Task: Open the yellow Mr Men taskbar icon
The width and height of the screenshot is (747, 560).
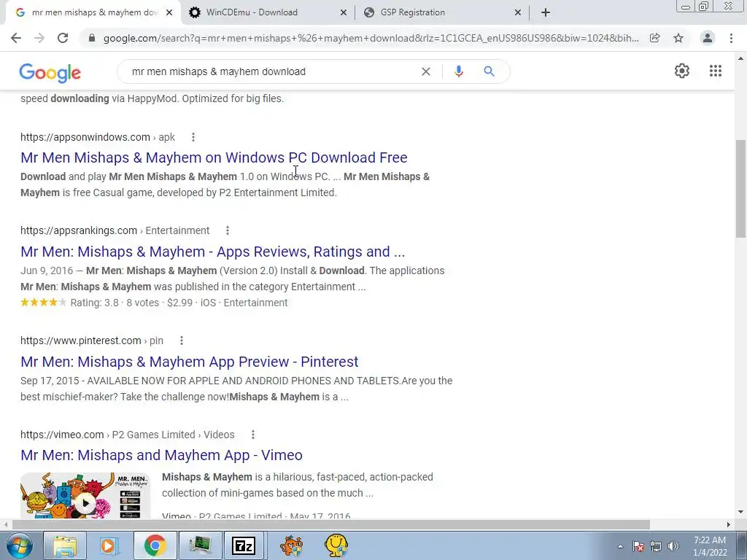Action: (x=336, y=545)
